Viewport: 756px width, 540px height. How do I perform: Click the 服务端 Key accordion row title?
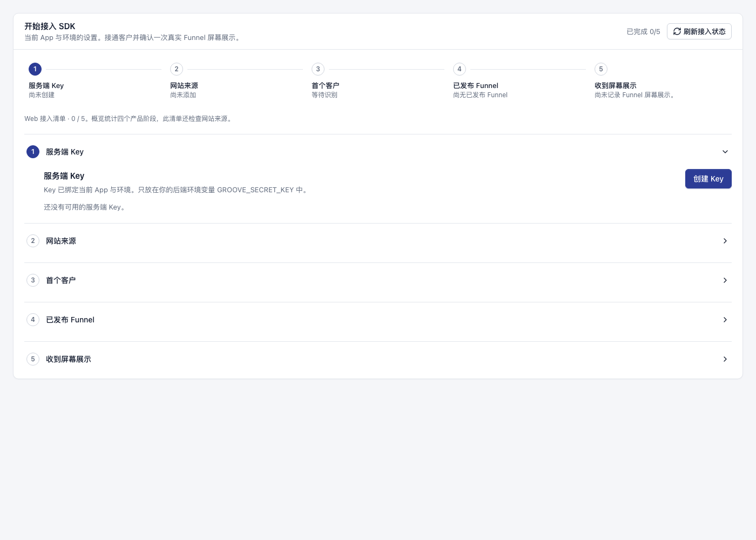pyautogui.click(x=65, y=152)
